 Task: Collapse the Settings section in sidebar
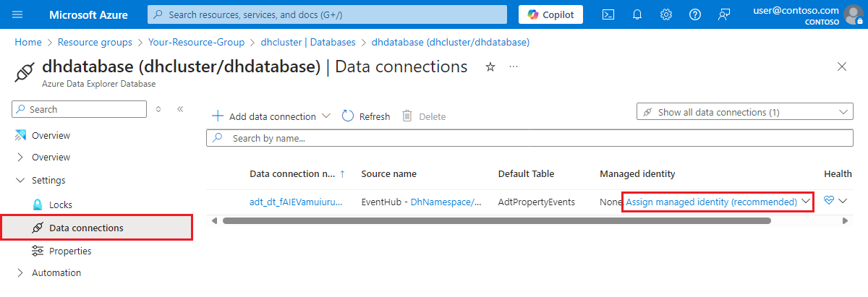pos(20,180)
